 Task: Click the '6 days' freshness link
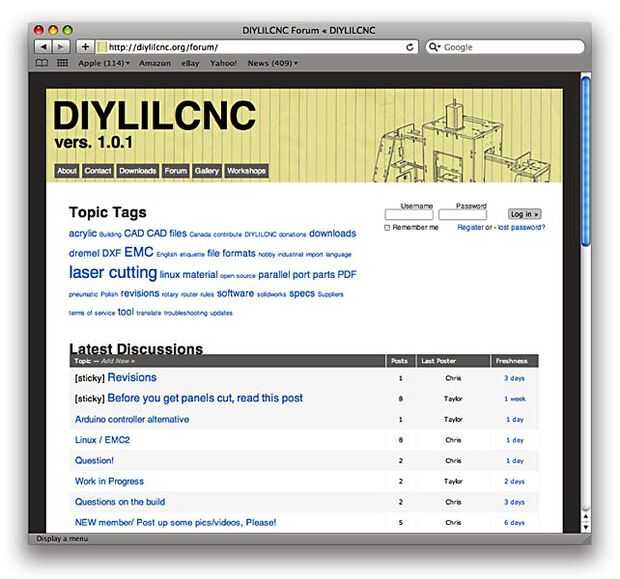pos(514,523)
